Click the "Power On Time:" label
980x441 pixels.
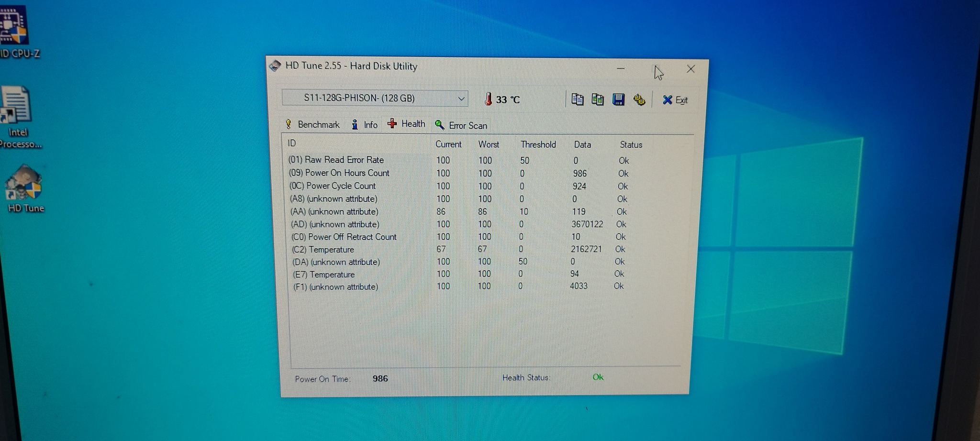(323, 379)
